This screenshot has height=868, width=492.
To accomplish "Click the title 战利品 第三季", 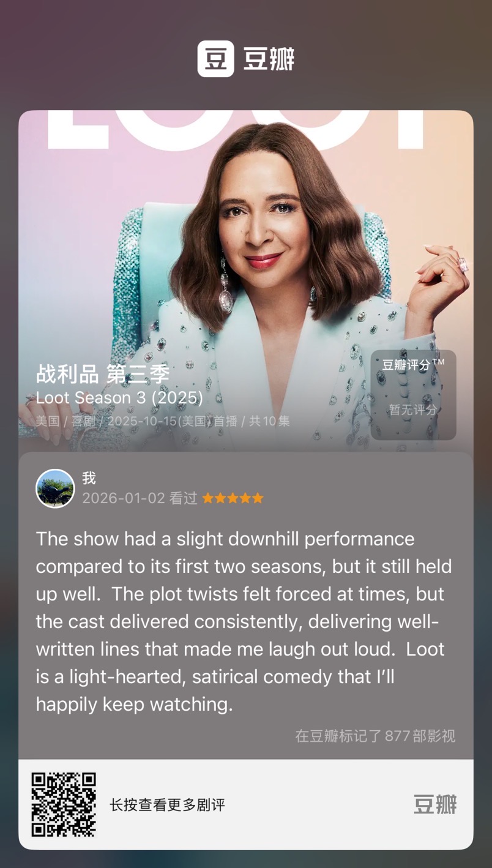I will [103, 373].
